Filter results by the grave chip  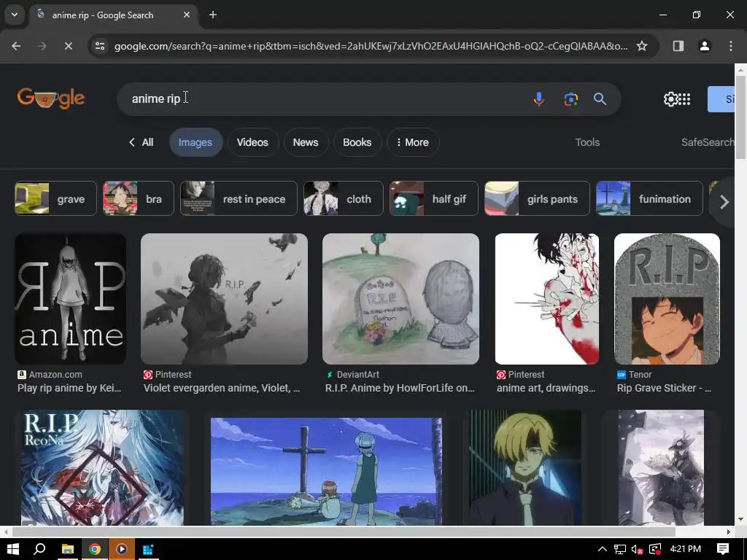(55, 198)
